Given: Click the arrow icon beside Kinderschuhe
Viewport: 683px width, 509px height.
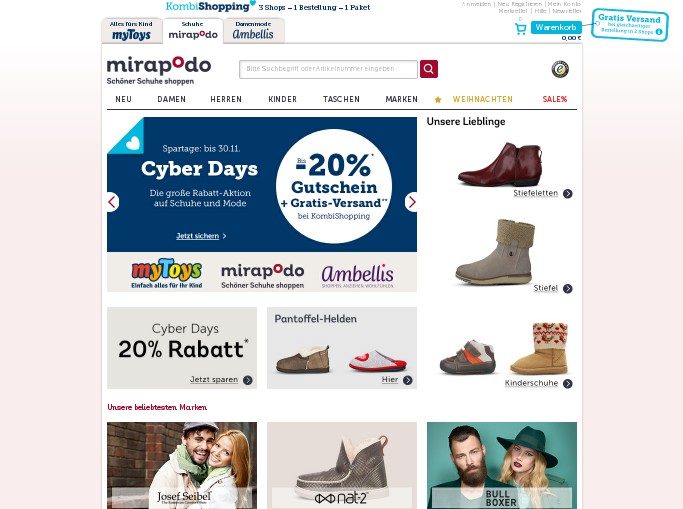Looking at the screenshot, I should tap(568, 384).
